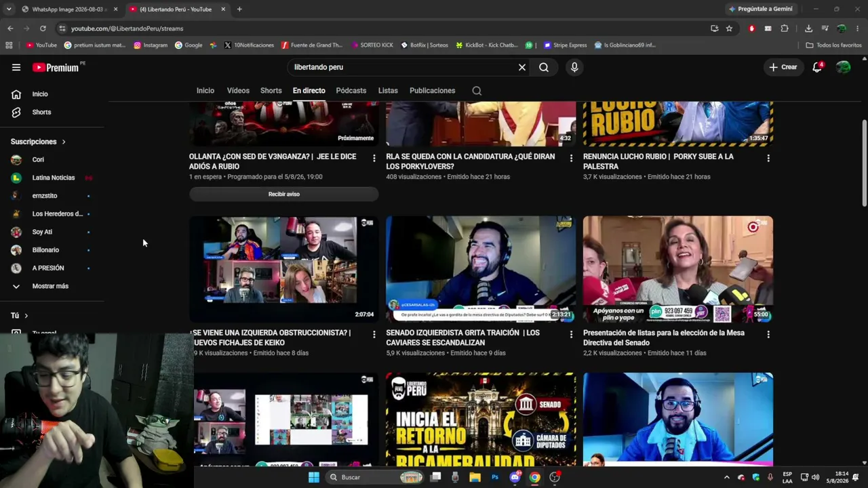Switch to the Inicio channel tab
Viewport: 868px width, 488px height.
tap(205, 91)
